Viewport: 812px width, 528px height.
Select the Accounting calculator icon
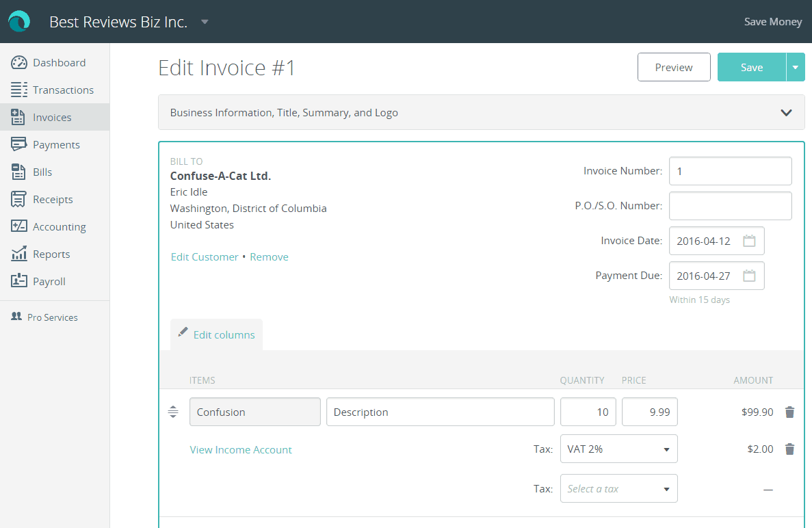[x=18, y=226]
